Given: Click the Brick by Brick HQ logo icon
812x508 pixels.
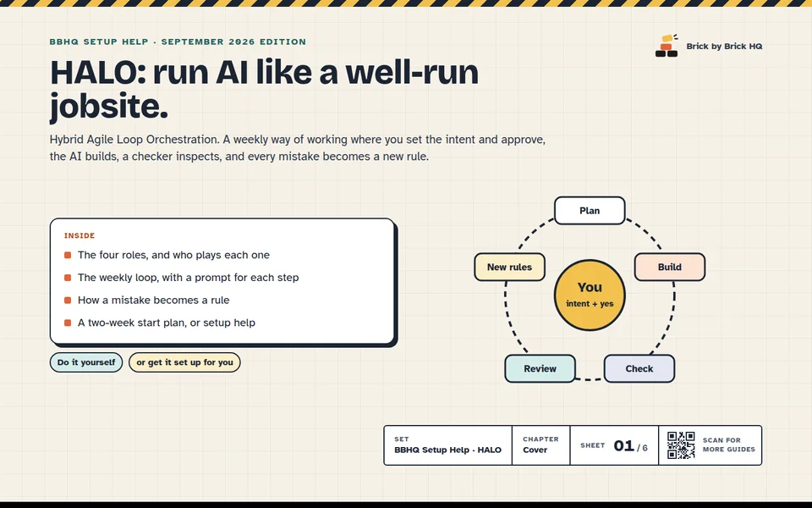Looking at the screenshot, I should (x=667, y=46).
